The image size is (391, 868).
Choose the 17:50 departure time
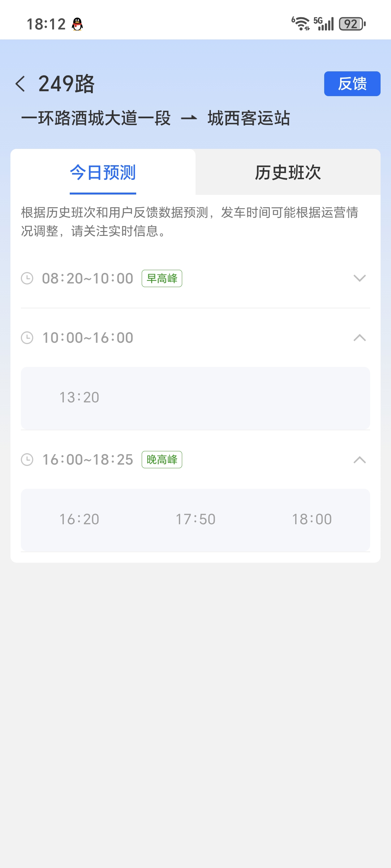(195, 519)
